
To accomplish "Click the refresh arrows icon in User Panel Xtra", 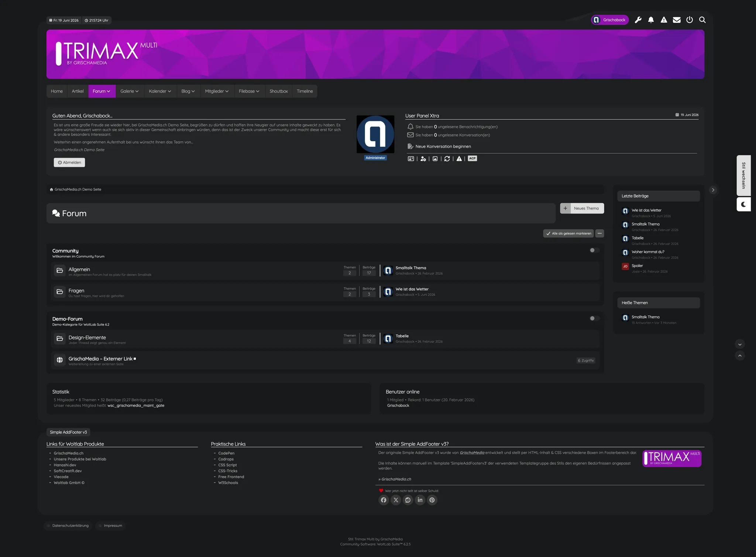I will point(447,159).
